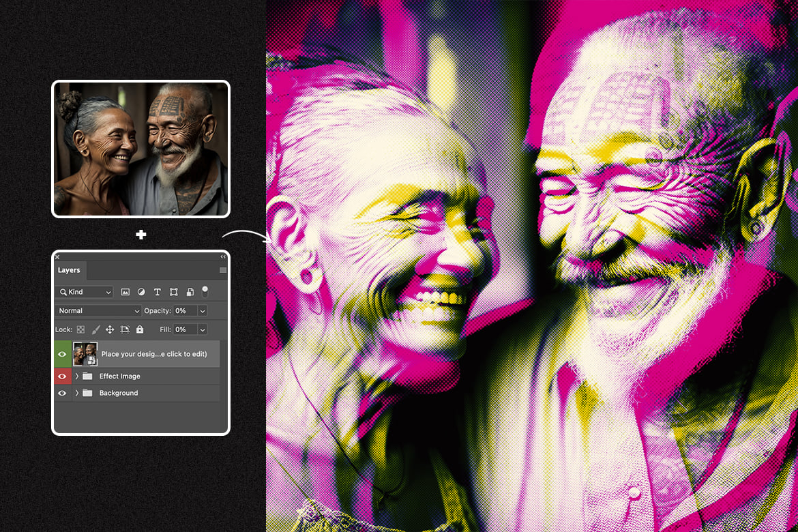Lock image pixels with brush icon
Viewport: 798px width, 532px height.
(x=95, y=330)
